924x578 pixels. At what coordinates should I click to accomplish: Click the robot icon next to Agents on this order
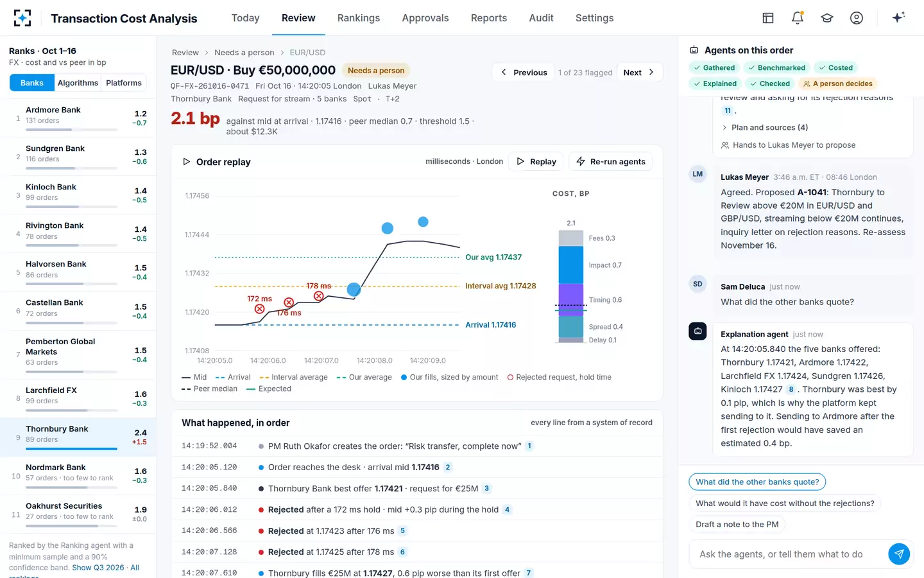694,50
